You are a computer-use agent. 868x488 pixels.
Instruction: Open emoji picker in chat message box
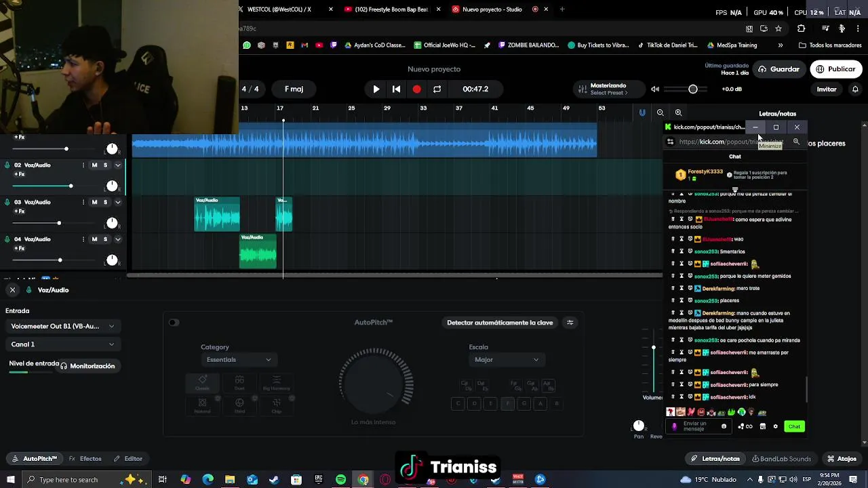724,426
